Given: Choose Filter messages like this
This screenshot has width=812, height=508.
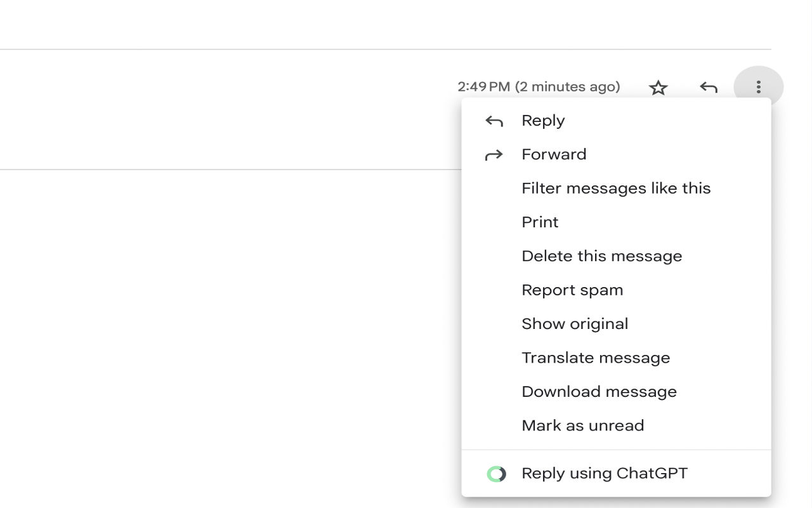Looking at the screenshot, I should click(x=616, y=188).
